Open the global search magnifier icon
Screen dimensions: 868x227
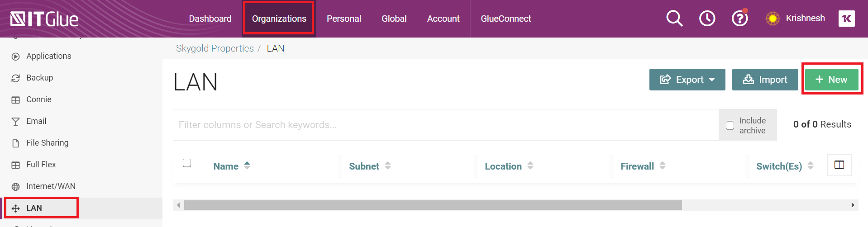(x=674, y=19)
